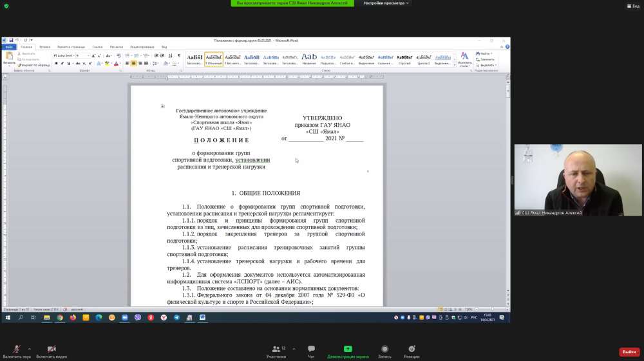This screenshot has height=361, width=644.
Task: Open Изменить стили dropdown
Action: 464,60
